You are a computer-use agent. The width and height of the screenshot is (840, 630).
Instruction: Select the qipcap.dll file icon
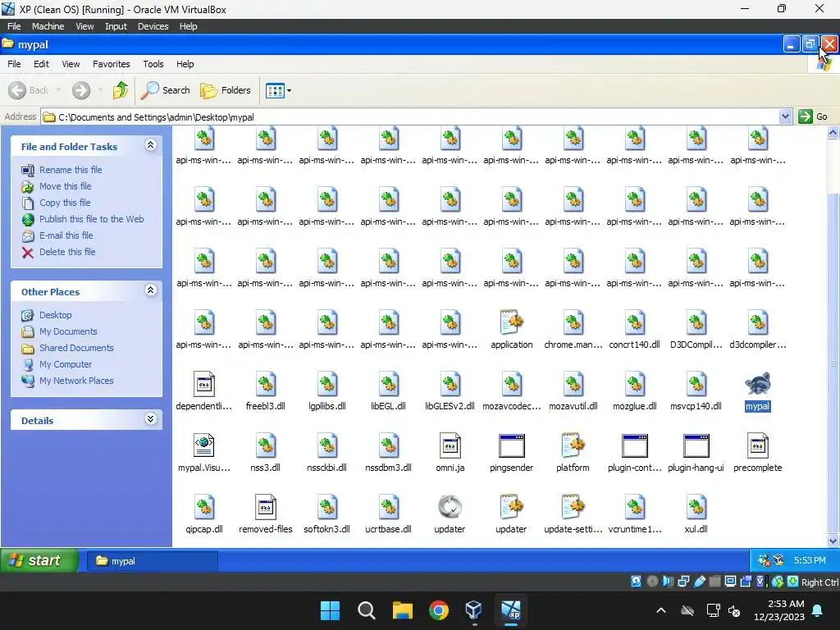[x=204, y=507]
